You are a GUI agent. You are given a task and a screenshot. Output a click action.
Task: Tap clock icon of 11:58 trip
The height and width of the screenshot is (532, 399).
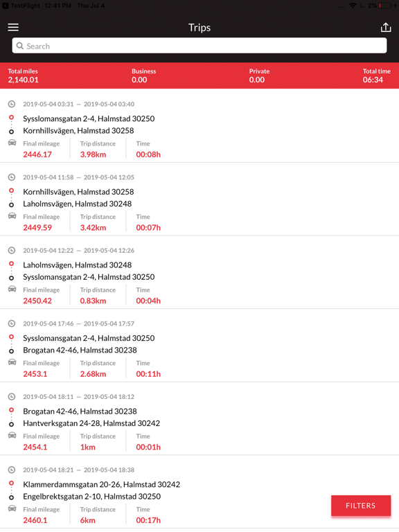[12, 177]
